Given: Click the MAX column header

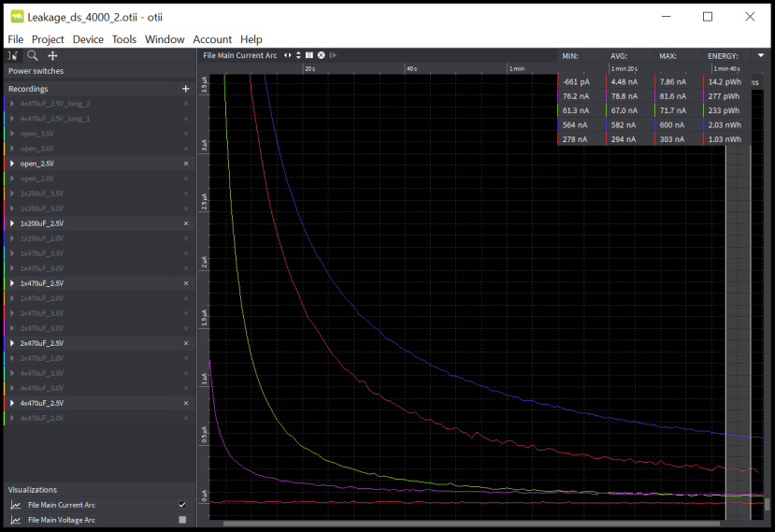Looking at the screenshot, I should point(667,56).
